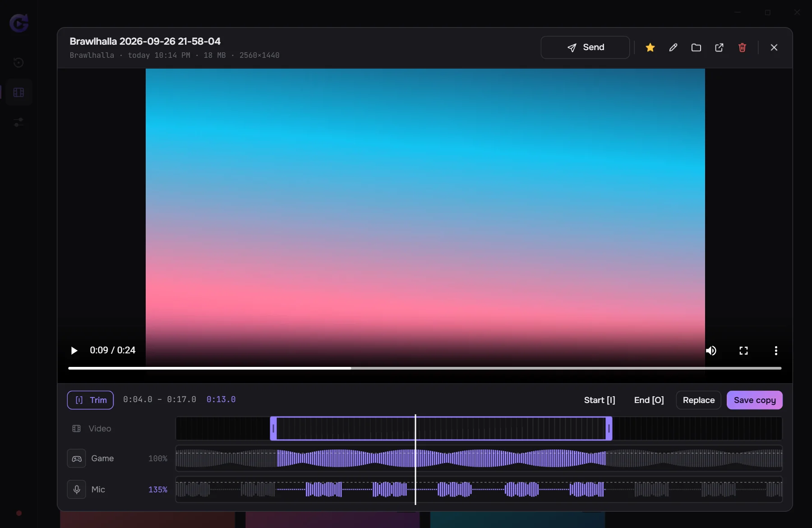Screen dimensions: 812x528
Task: Open clip externally via share-arrow icon
Action: 719,47
